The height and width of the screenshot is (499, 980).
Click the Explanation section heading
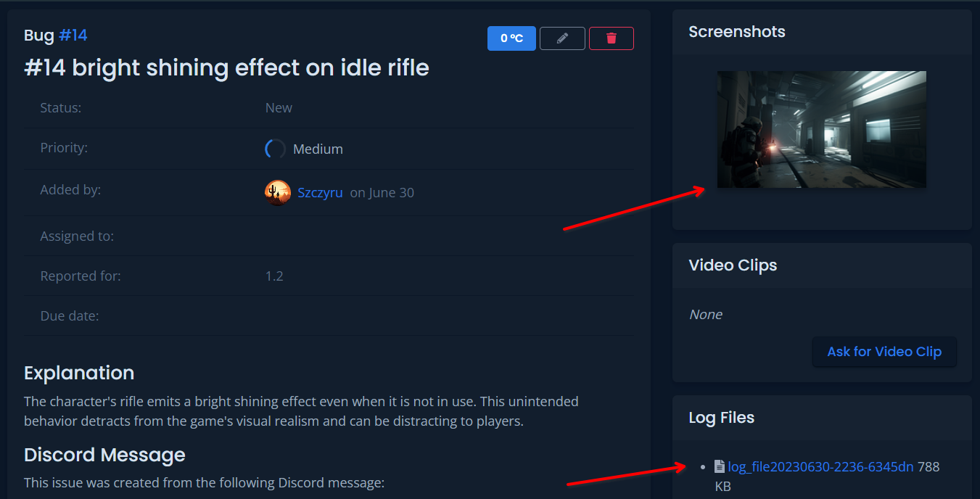coord(79,373)
